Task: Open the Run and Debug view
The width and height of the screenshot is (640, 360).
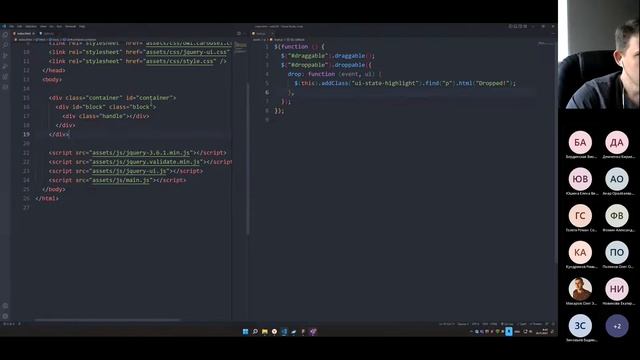Action: (x=5, y=66)
